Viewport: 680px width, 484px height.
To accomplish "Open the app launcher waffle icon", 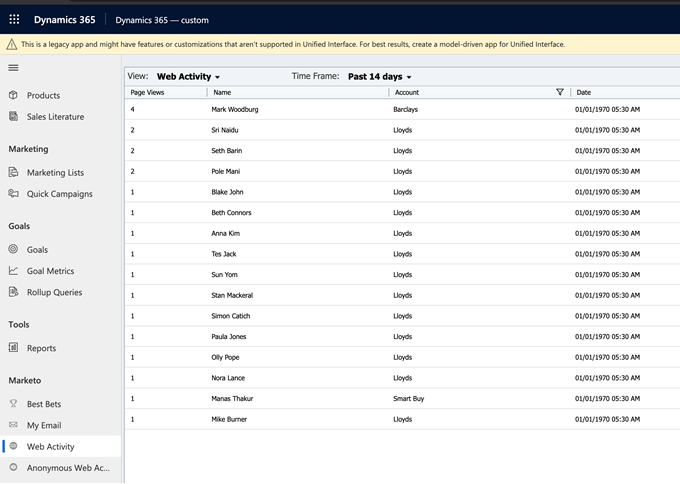I will coord(14,20).
